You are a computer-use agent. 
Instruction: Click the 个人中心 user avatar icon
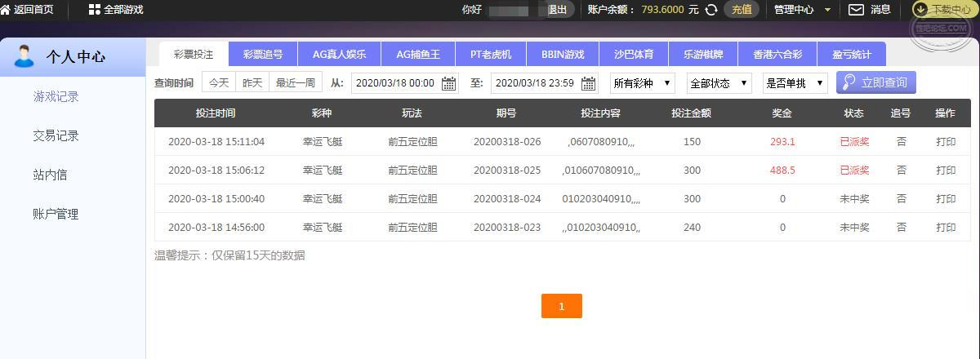(24, 56)
